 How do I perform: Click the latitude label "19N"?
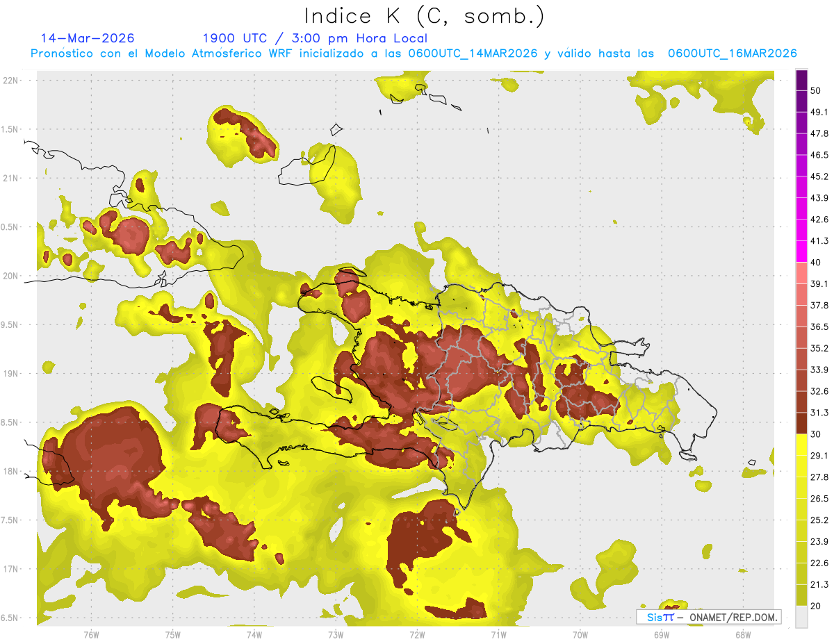click(x=10, y=373)
